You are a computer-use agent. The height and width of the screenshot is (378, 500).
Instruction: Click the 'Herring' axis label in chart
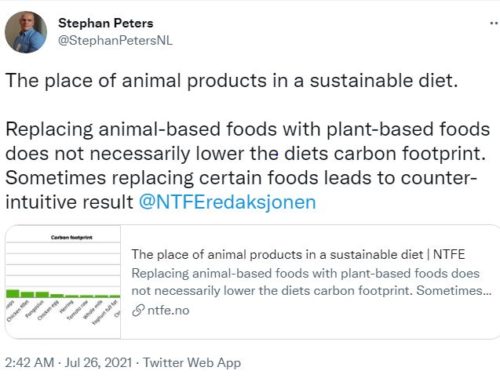click(x=66, y=306)
